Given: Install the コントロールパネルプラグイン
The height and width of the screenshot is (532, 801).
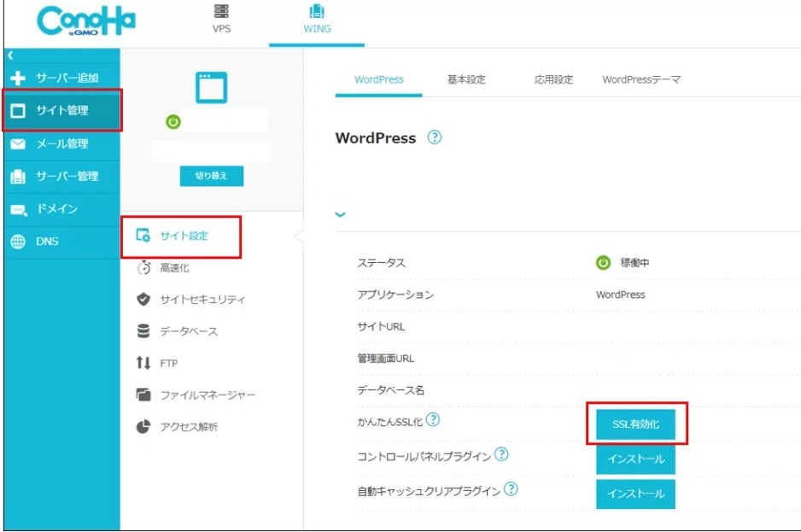Looking at the screenshot, I should coord(635,459).
